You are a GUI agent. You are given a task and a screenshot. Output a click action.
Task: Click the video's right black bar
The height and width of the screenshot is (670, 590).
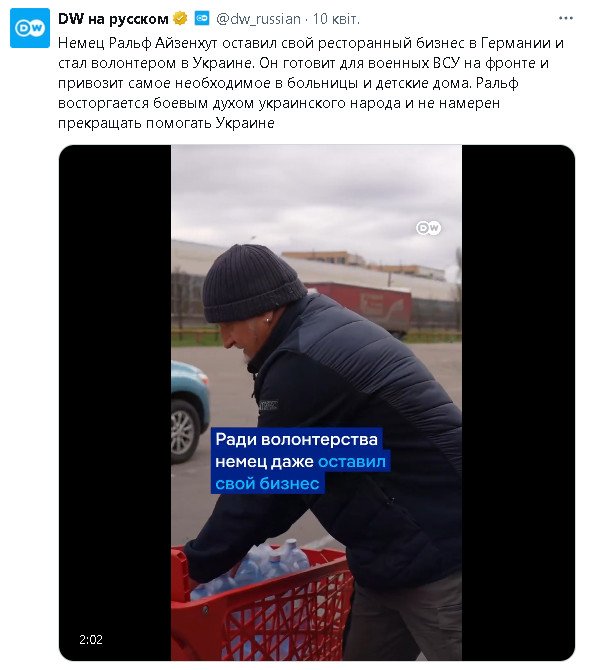coord(518,403)
